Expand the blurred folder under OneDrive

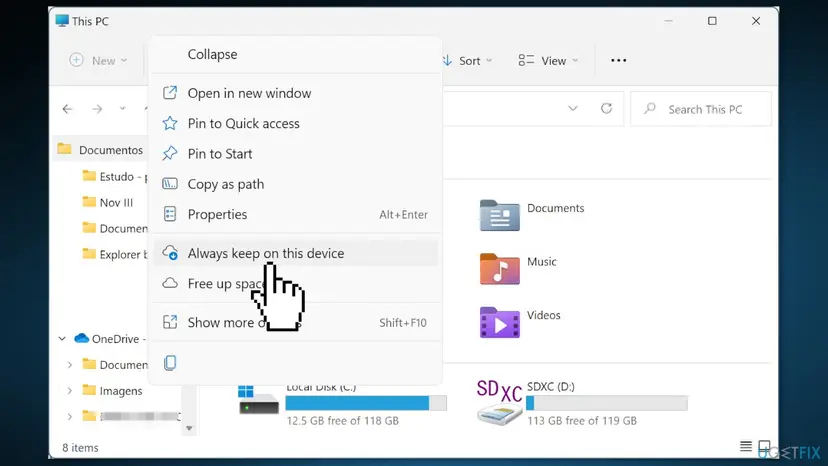point(70,416)
